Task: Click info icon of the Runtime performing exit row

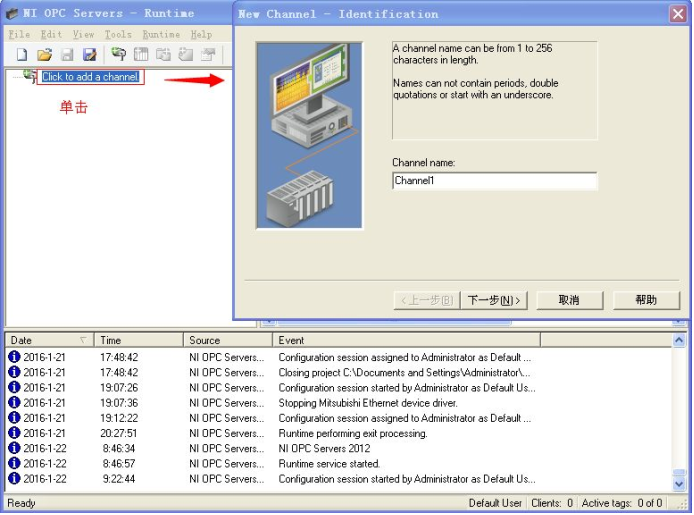Action: 14,433
